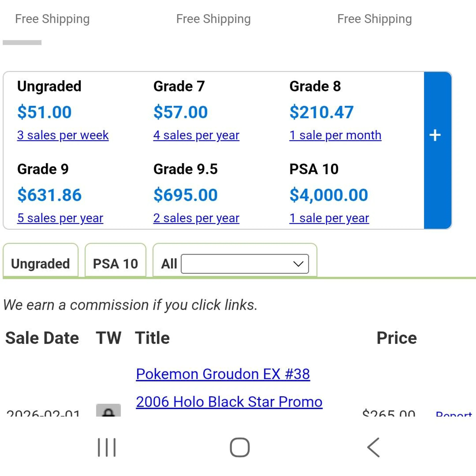Open the All grades dropdown

[245, 264]
